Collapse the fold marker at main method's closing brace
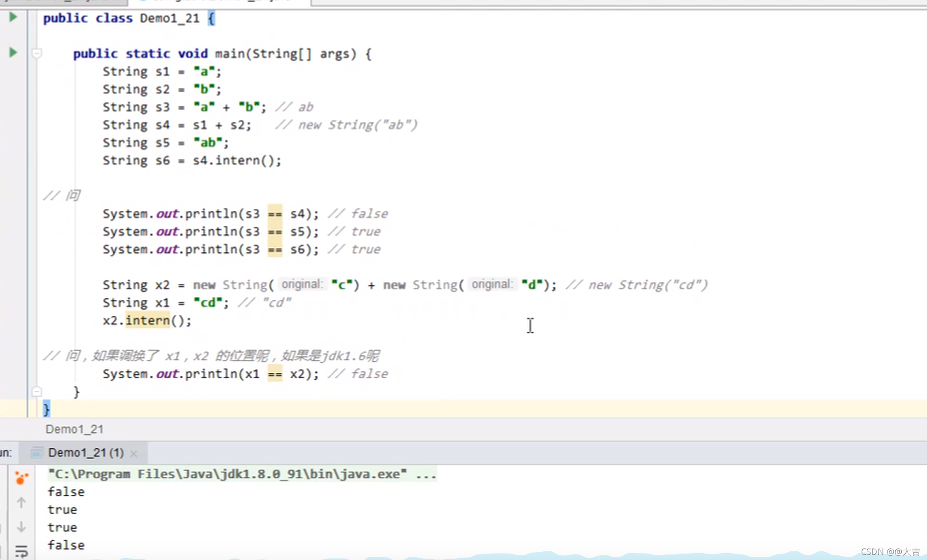Screen dimensions: 927x560 (x=37, y=392)
